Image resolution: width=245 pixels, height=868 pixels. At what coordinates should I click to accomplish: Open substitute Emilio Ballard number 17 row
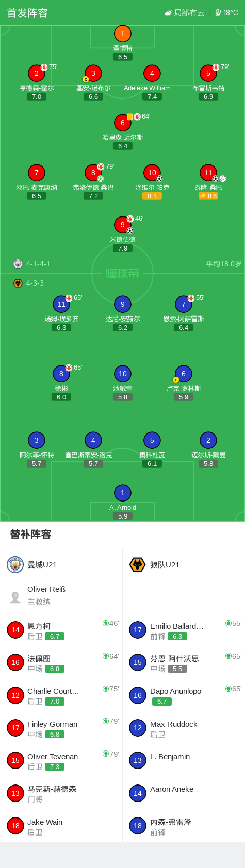184,630
